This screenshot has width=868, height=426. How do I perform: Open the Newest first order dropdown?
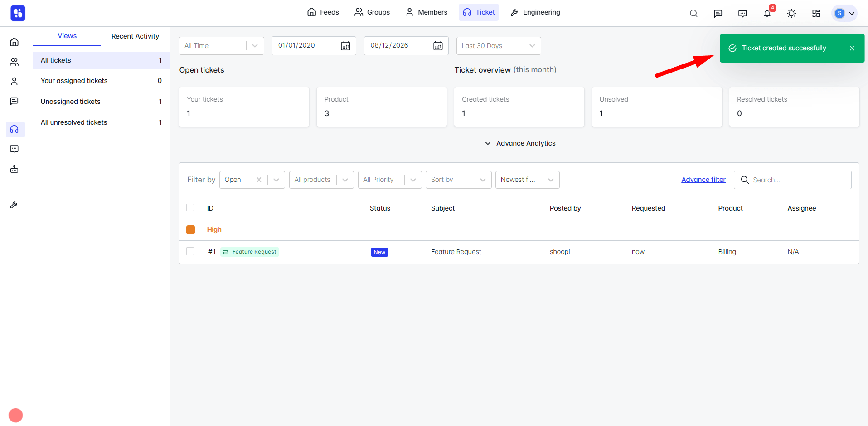click(528, 180)
